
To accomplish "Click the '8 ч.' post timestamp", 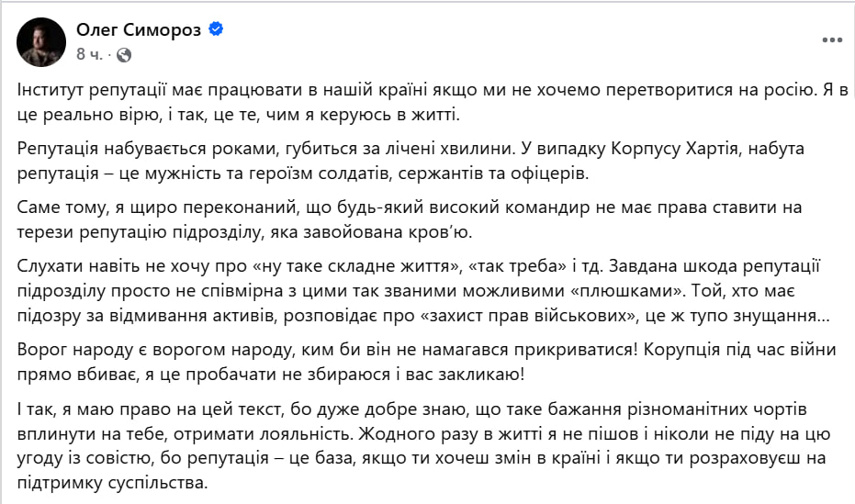I will (89, 54).
